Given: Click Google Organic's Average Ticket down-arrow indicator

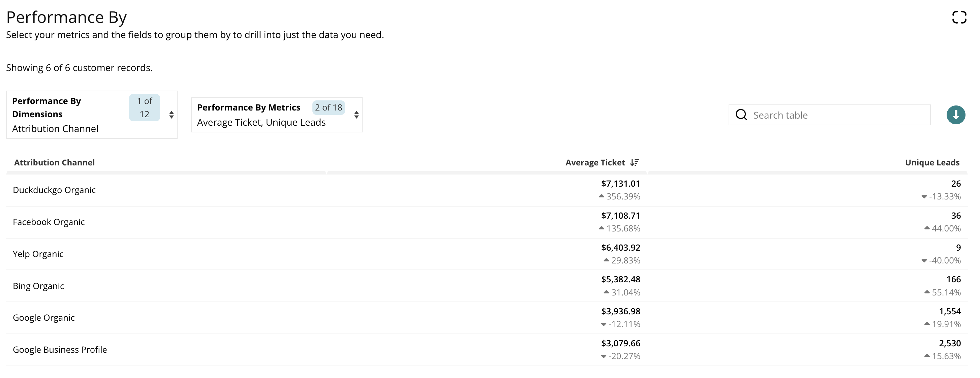Looking at the screenshot, I should (603, 324).
